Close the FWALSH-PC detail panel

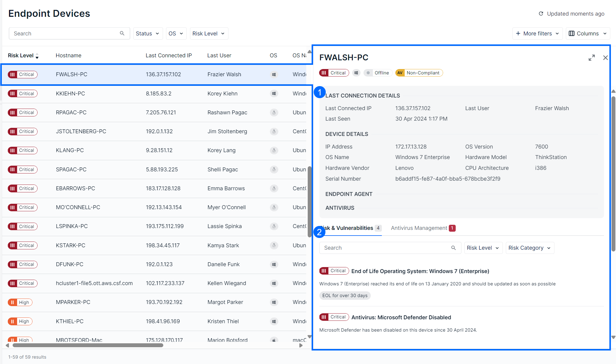(605, 58)
